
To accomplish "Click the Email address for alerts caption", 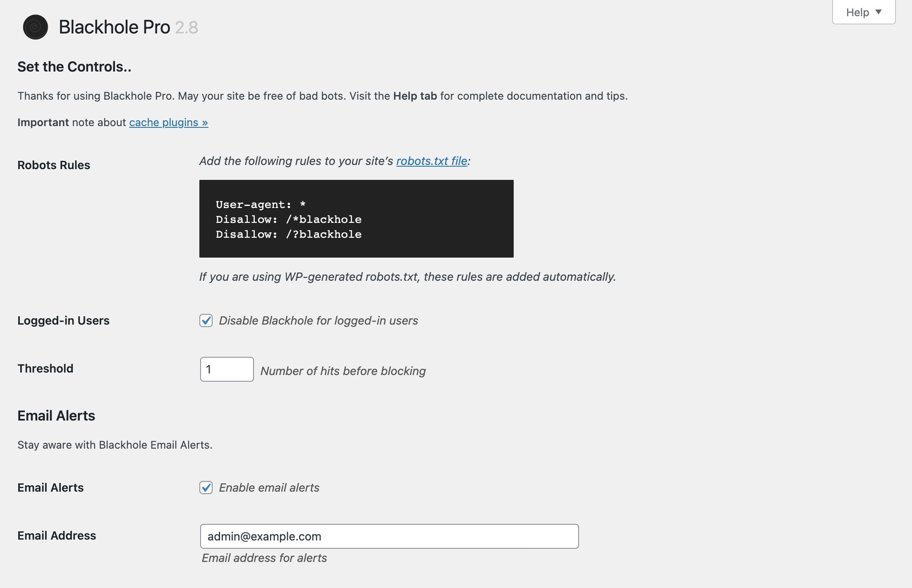I will coord(263,558).
